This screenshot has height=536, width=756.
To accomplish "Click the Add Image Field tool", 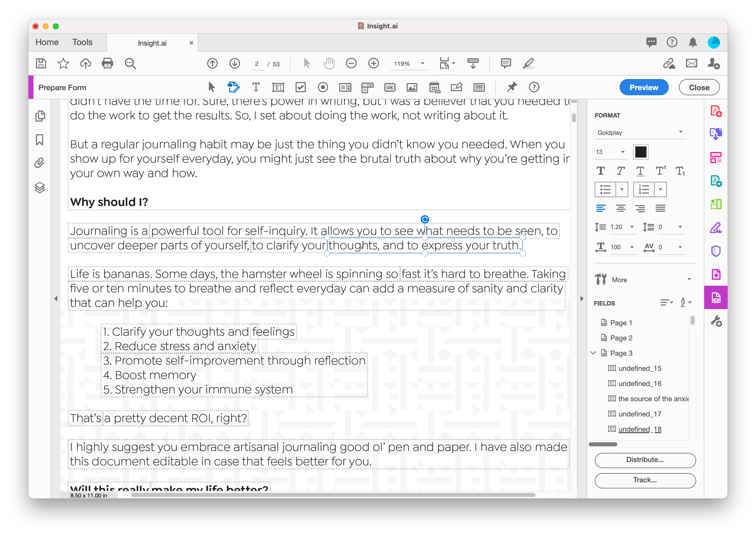I will (x=412, y=87).
